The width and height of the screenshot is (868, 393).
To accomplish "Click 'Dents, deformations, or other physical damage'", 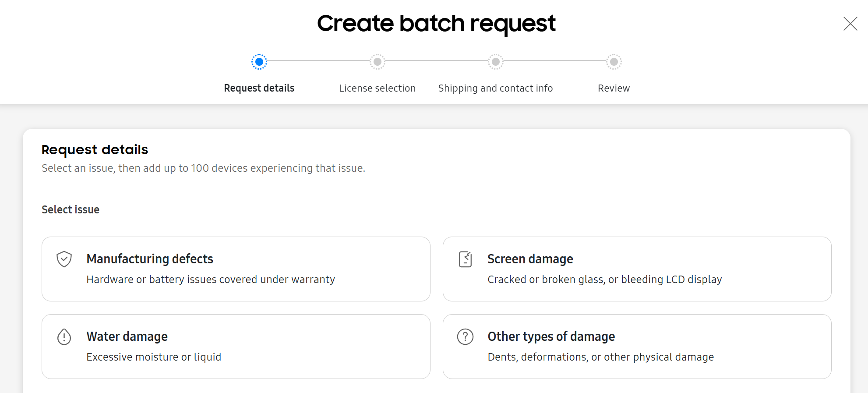I will click(601, 357).
